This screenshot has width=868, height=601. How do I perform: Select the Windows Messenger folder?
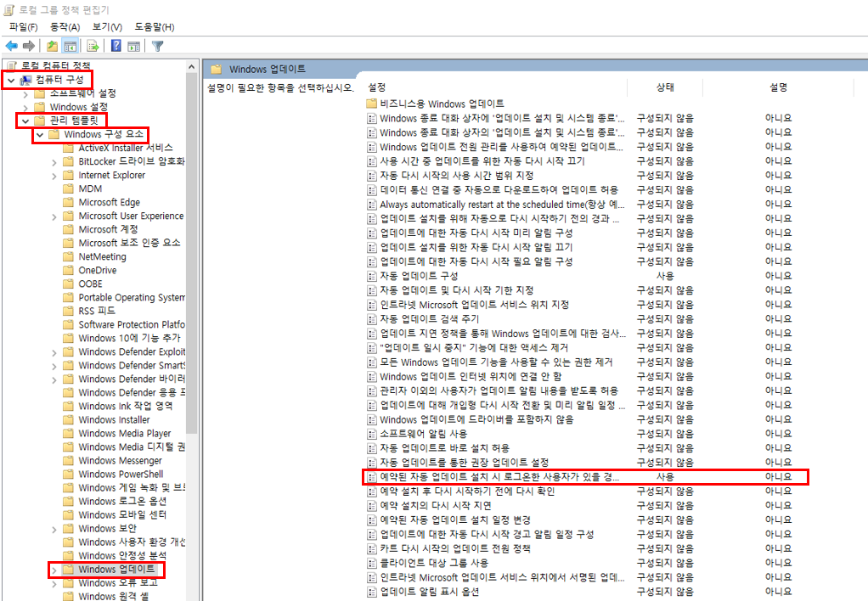120,460
